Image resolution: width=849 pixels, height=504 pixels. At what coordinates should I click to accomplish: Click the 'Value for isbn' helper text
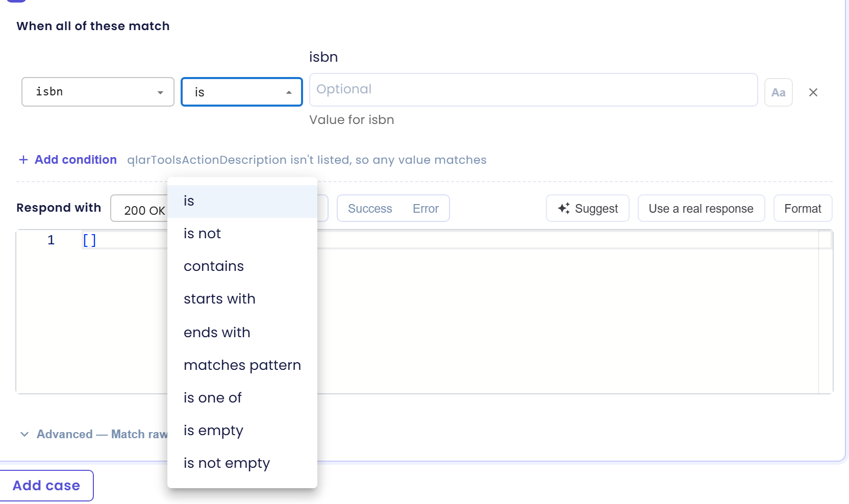coord(352,120)
